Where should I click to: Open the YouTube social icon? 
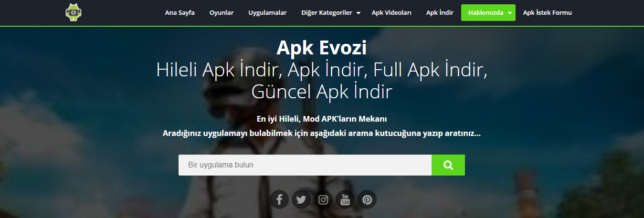[345, 199]
